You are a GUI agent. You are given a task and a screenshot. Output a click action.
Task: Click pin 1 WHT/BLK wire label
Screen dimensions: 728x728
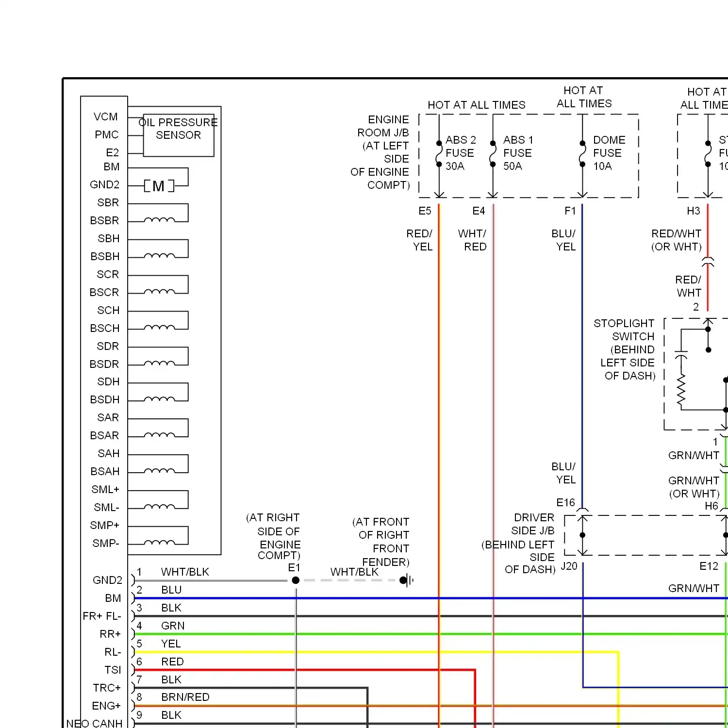185,572
